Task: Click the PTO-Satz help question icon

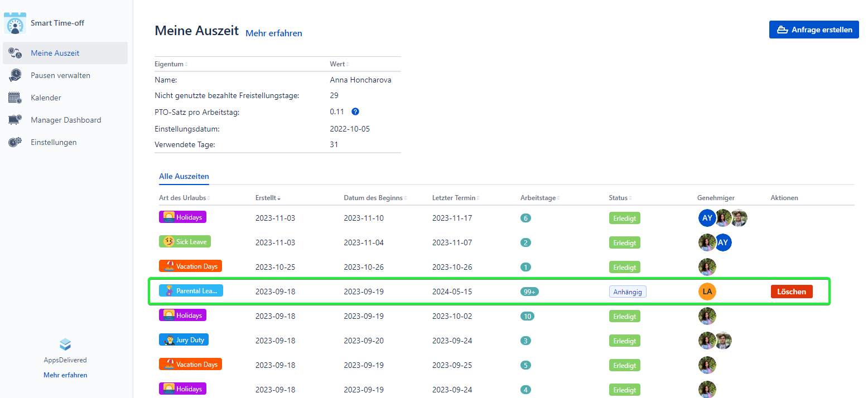Action: (355, 112)
